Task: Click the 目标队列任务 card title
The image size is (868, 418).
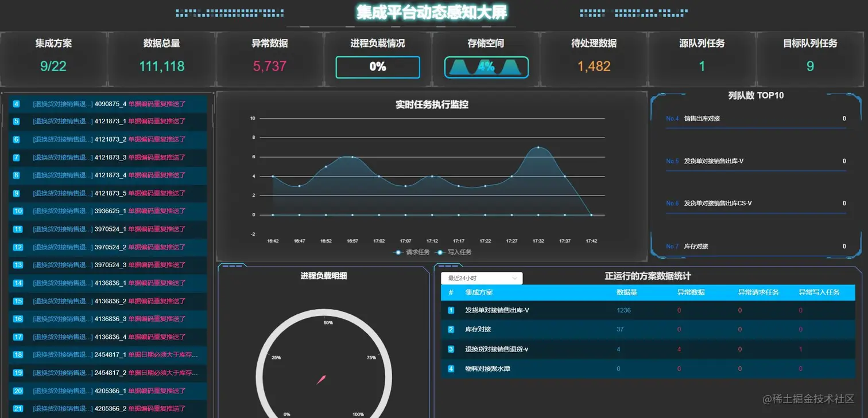Action: 810,43
